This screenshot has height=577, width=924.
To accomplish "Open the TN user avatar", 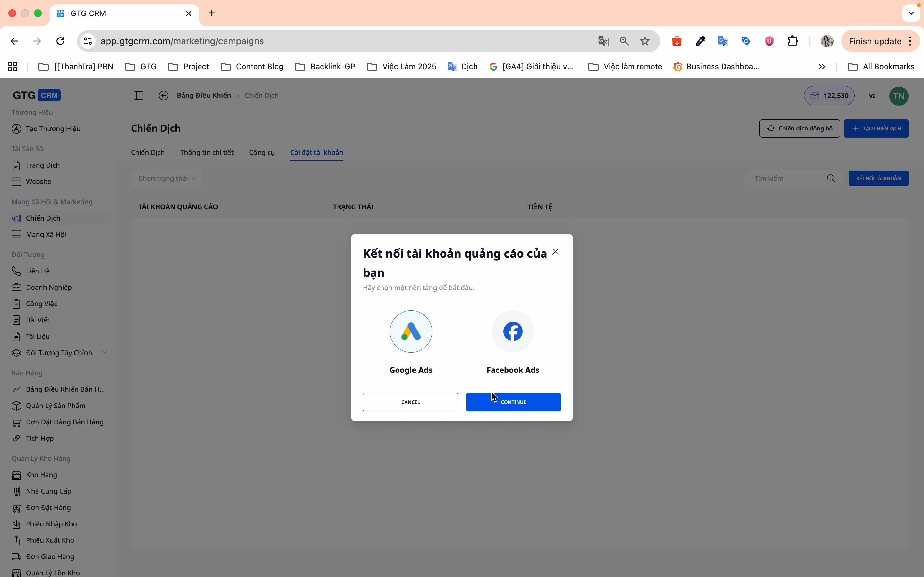I will click(899, 96).
